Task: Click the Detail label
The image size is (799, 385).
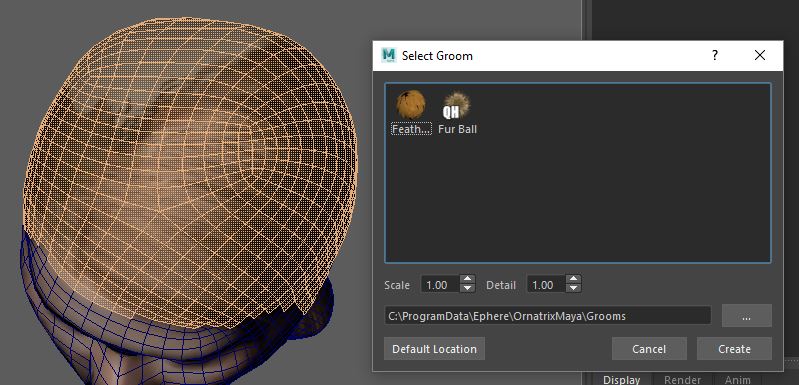Action: pos(501,285)
